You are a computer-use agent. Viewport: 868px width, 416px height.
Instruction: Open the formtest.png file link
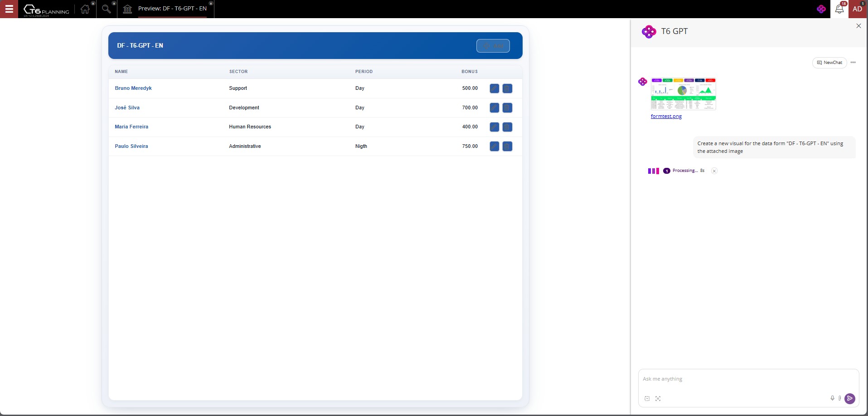click(666, 116)
